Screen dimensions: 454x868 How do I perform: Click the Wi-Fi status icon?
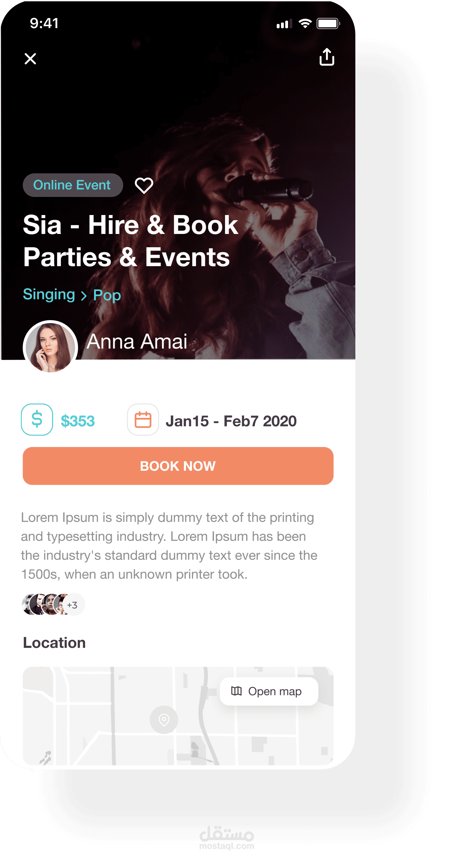click(305, 23)
